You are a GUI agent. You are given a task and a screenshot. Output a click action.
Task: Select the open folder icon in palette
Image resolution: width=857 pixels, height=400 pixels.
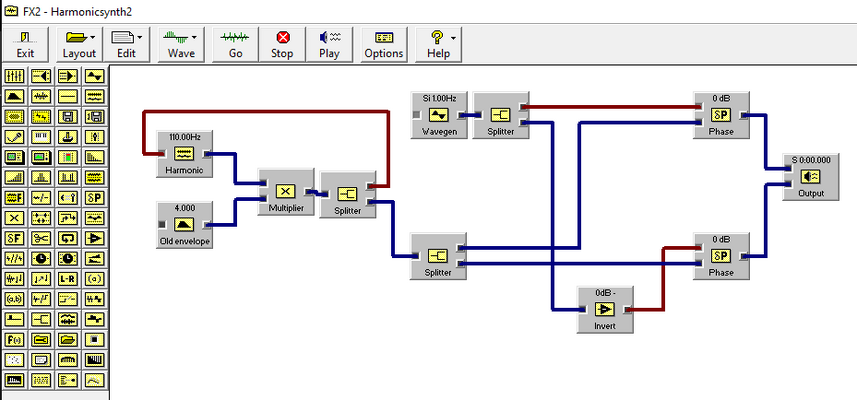coord(68,340)
